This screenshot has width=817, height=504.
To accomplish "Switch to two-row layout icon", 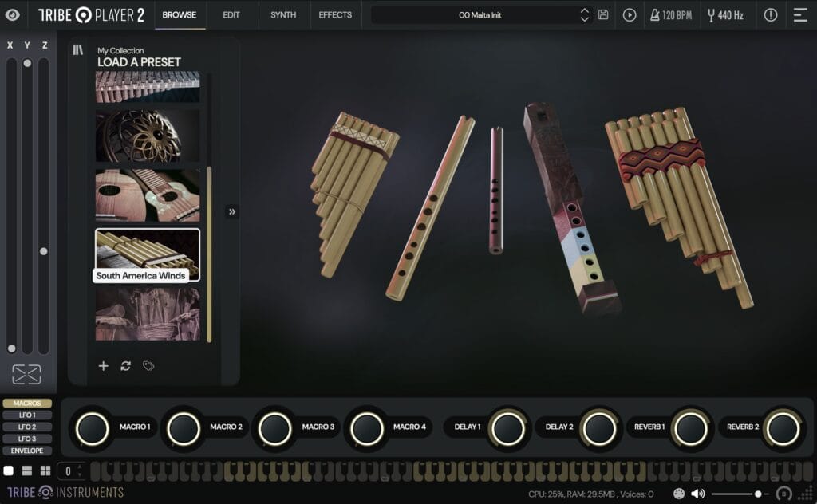I will pyautogui.click(x=27, y=471).
